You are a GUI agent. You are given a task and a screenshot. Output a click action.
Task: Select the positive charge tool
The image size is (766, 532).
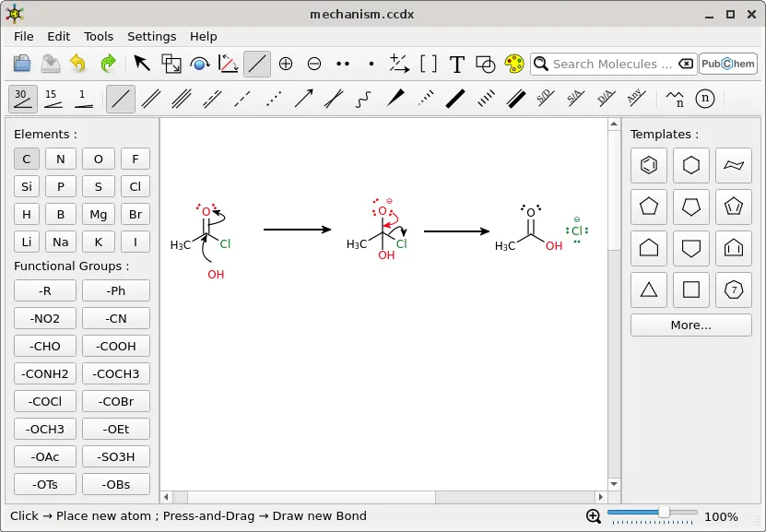286,64
